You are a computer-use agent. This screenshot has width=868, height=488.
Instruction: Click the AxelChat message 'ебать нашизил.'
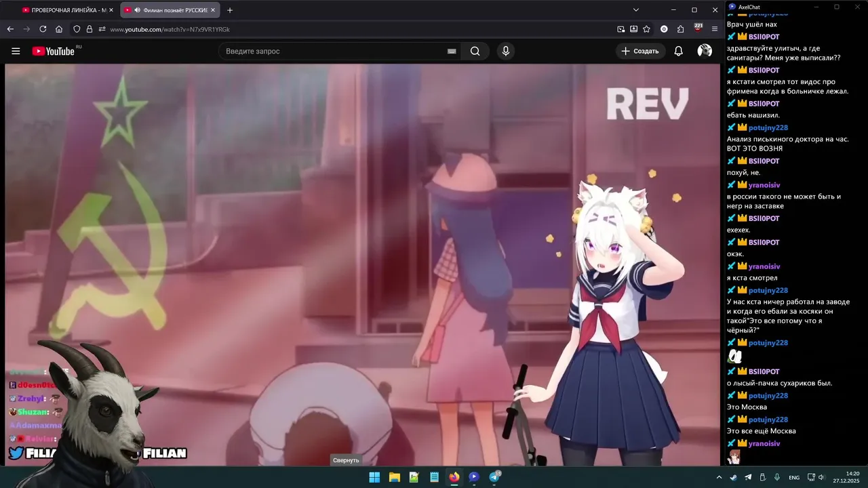point(753,115)
